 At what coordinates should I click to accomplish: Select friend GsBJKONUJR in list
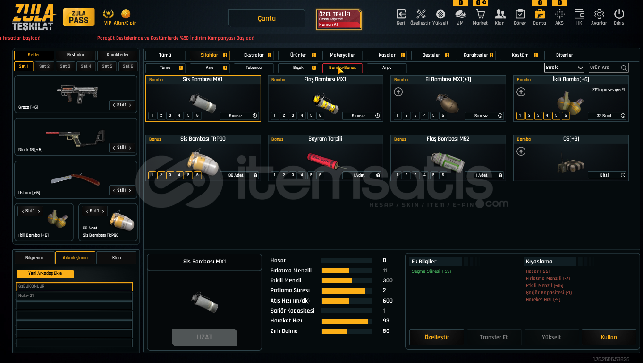pos(74,287)
